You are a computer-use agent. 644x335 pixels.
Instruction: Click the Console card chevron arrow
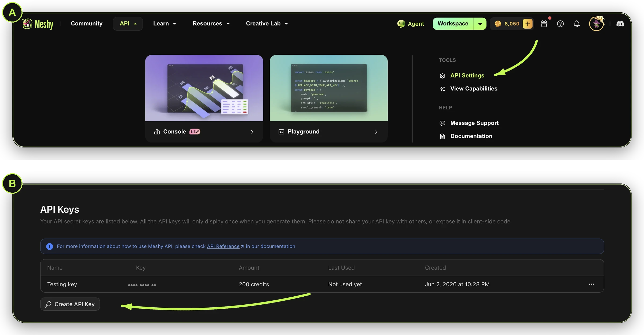pyautogui.click(x=252, y=132)
